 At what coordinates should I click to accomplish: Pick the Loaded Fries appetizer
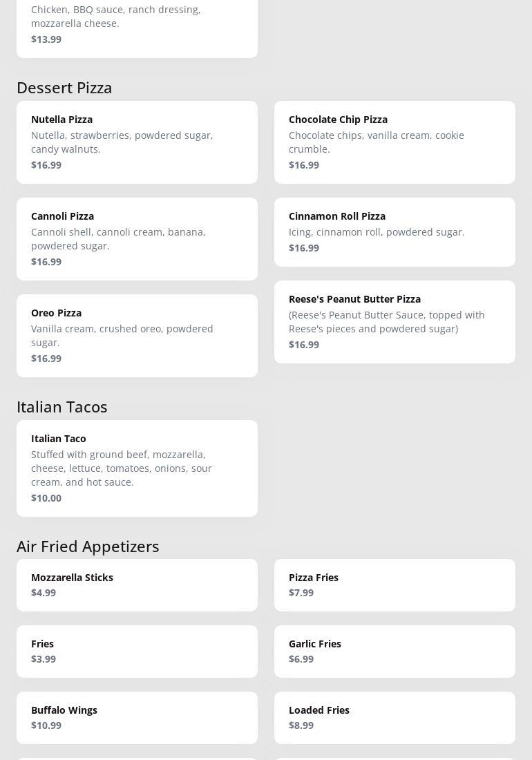click(395, 717)
